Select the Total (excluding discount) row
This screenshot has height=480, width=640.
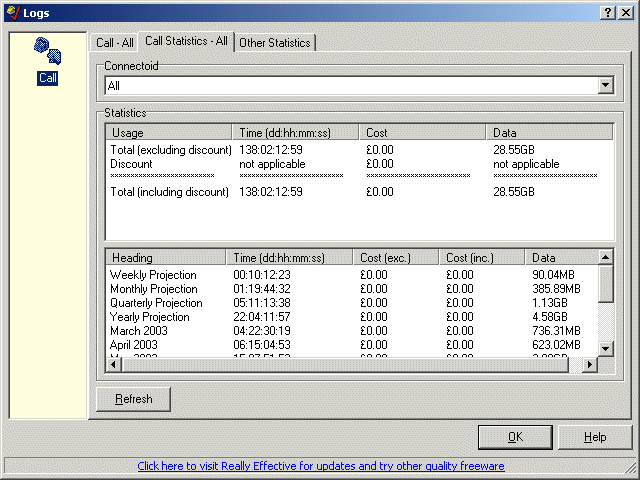359,150
